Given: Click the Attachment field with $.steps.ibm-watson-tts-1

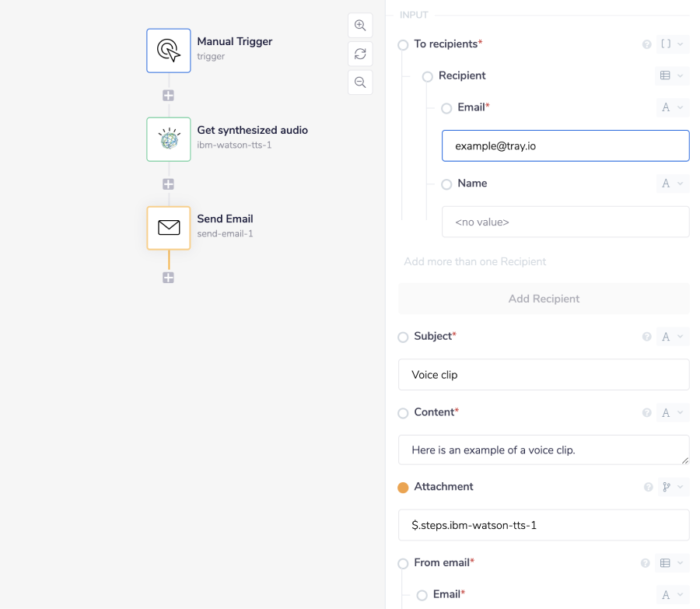Looking at the screenshot, I should click(x=543, y=525).
